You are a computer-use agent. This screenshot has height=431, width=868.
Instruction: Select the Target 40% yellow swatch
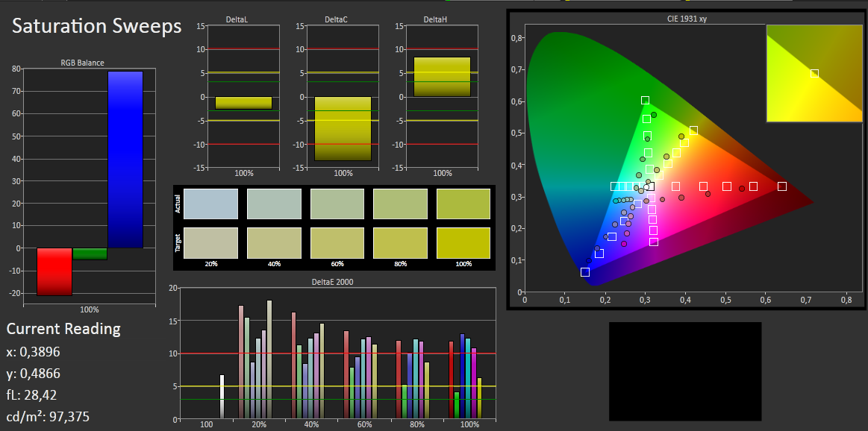coord(274,243)
